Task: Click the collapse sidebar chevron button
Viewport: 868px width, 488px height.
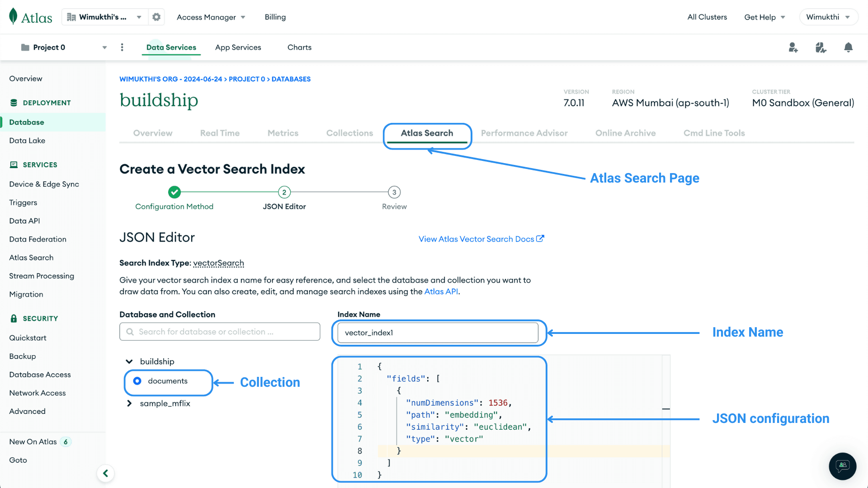Action: (x=105, y=473)
